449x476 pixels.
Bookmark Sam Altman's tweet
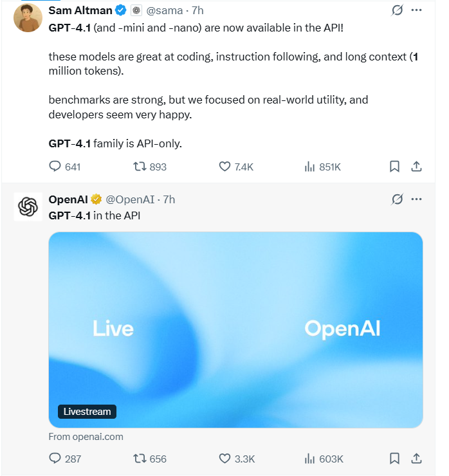coord(394,167)
